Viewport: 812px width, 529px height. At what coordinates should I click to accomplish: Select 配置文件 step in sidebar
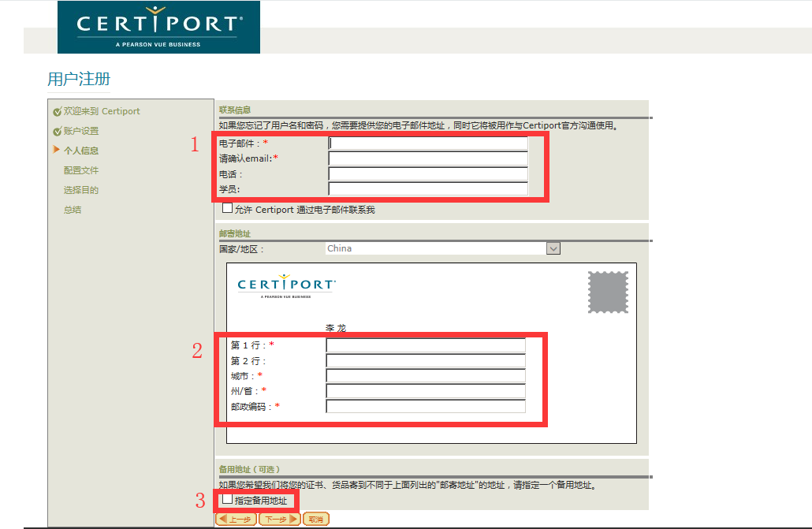click(x=80, y=170)
